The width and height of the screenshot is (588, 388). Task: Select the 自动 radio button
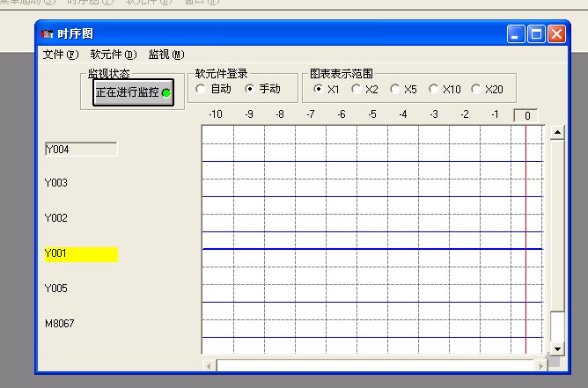pyautogui.click(x=202, y=89)
